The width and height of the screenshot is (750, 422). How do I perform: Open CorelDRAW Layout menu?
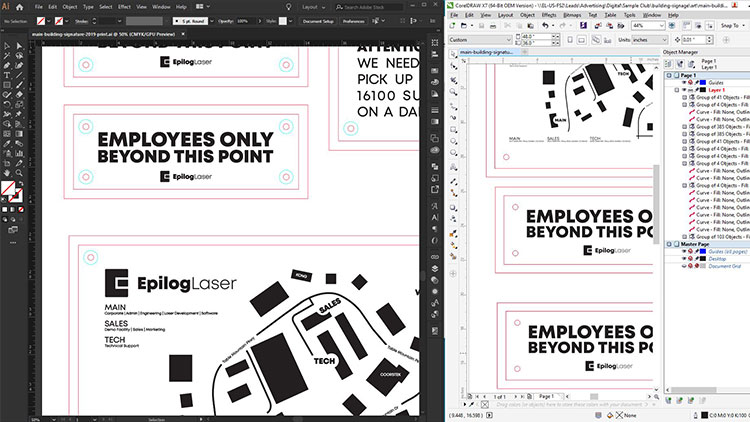pos(505,15)
